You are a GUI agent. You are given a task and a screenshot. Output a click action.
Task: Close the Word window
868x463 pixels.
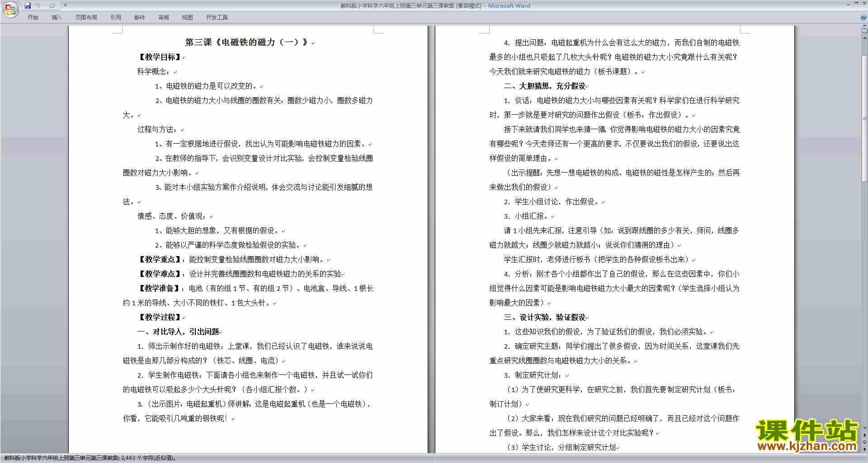pos(864,4)
